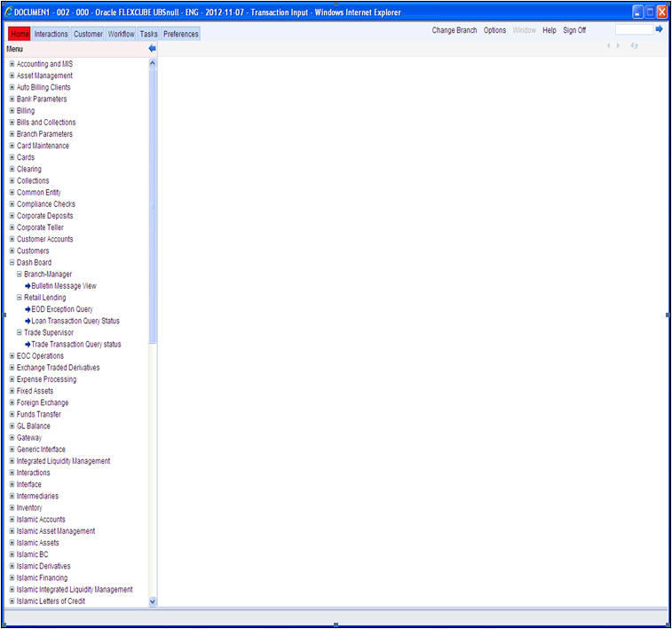The image size is (672, 629).
Task: Open the Workflow tab
Action: pyautogui.click(x=121, y=34)
